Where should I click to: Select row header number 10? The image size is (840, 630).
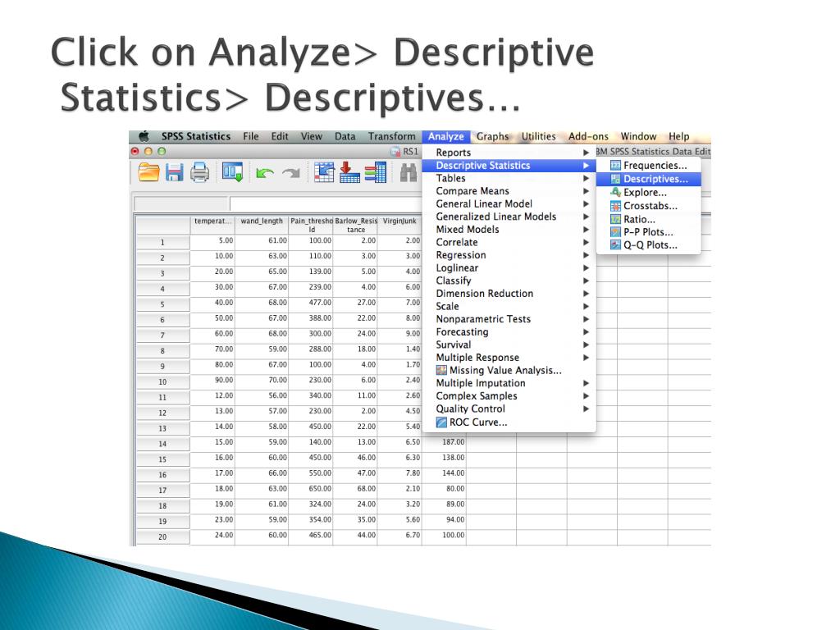pyautogui.click(x=162, y=382)
